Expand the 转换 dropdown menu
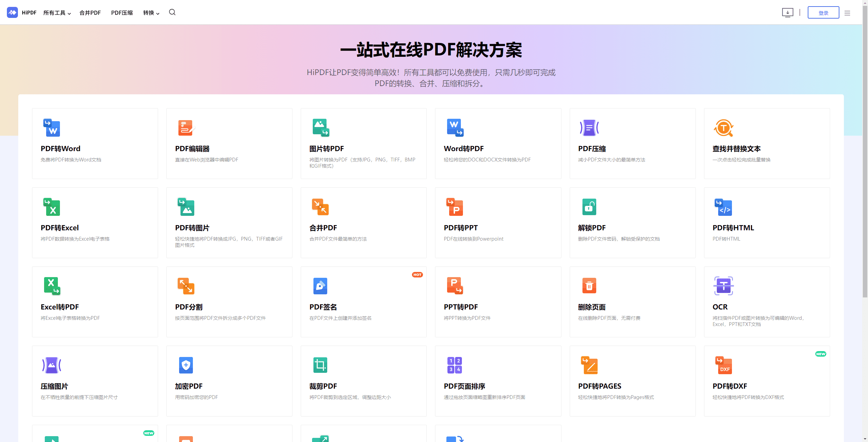Viewport: 868px width, 442px height. pyautogui.click(x=151, y=13)
